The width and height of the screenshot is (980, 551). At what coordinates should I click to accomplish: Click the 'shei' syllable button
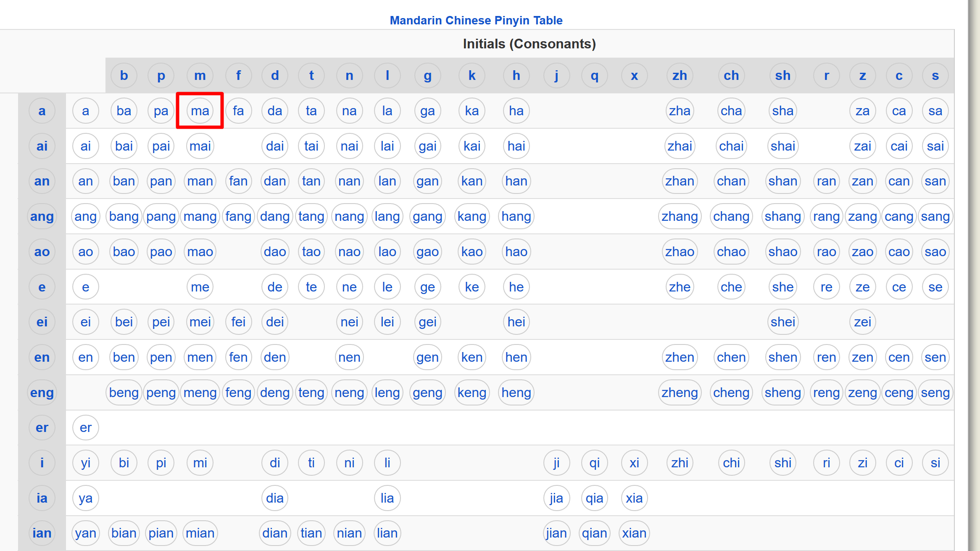pyautogui.click(x=782, y=322)
